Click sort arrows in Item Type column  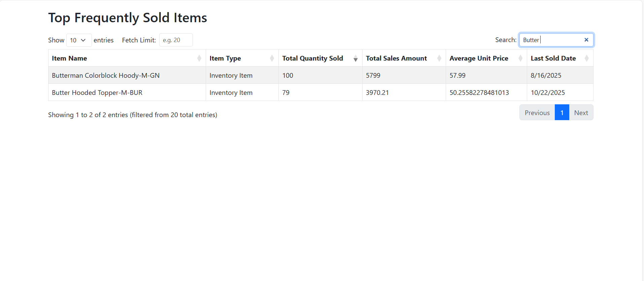[x=272, y=58]
